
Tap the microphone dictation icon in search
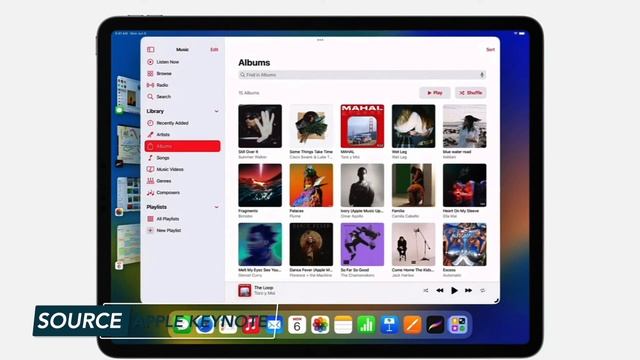(x=482, y=75)
